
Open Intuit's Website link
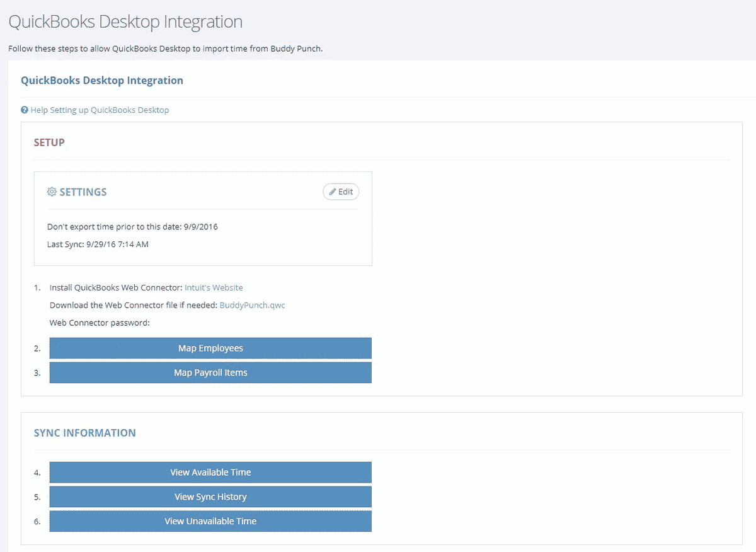tap(214, 287)
